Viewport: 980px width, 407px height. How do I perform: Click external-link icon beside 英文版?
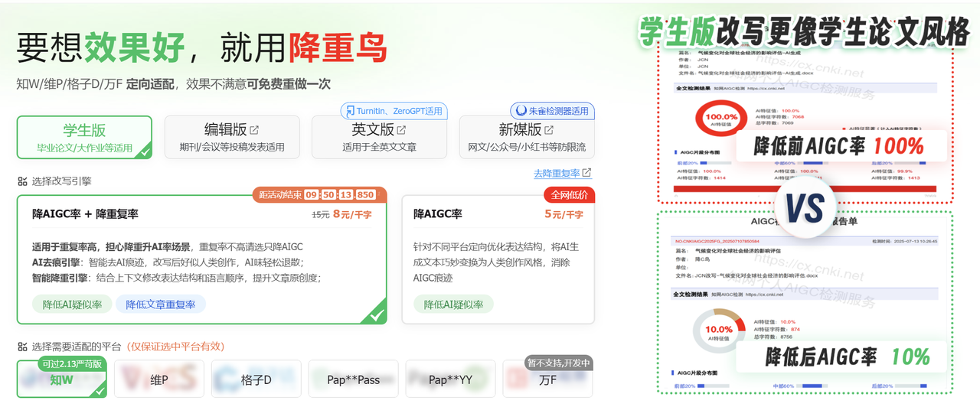click(x=402, y=129)
